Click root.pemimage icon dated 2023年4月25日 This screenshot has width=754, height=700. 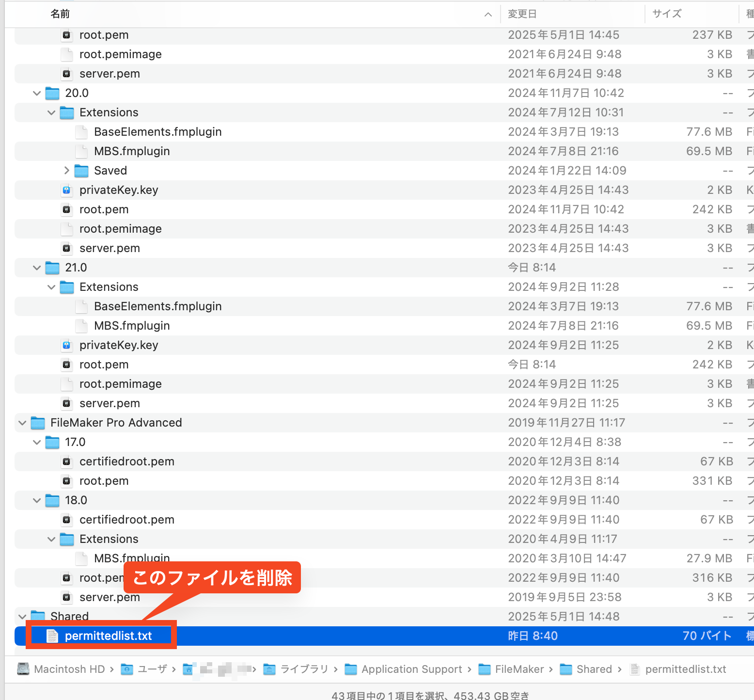coord(67,229)
